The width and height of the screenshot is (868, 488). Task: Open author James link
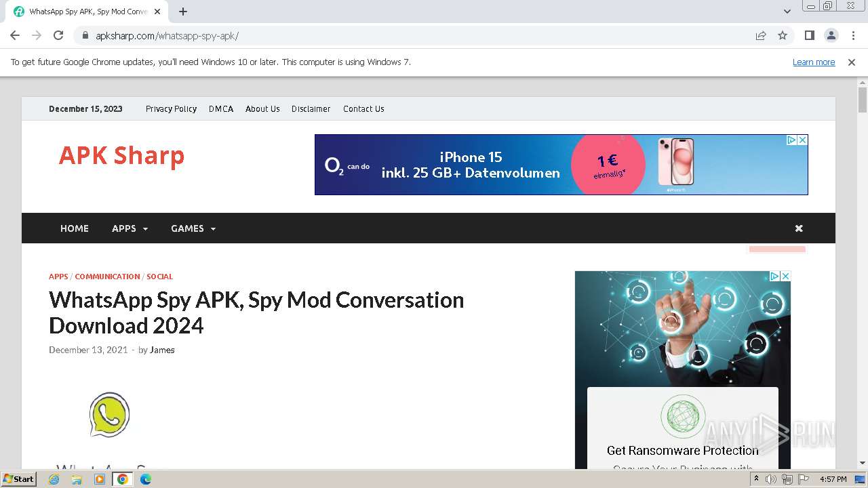tap(162, 350)
